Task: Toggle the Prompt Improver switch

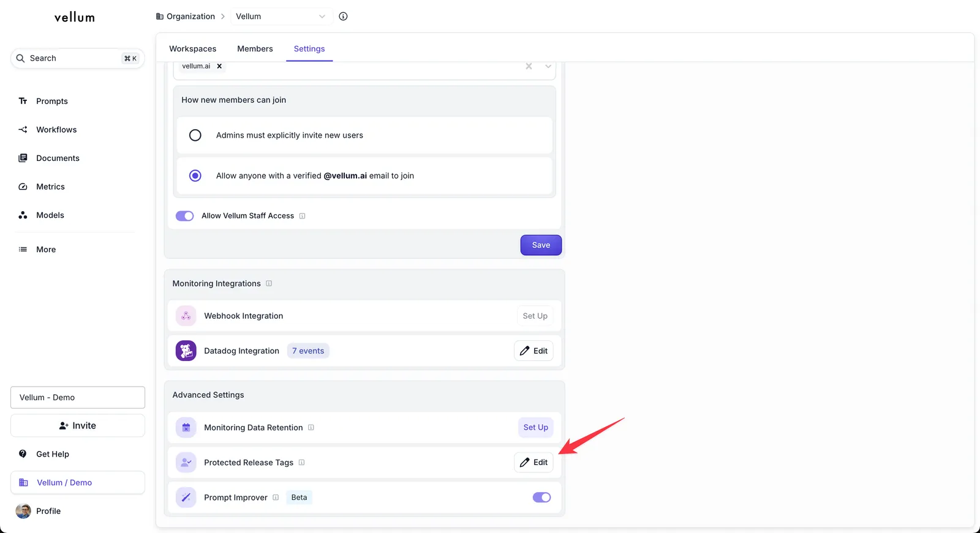Action: point(542,498)
